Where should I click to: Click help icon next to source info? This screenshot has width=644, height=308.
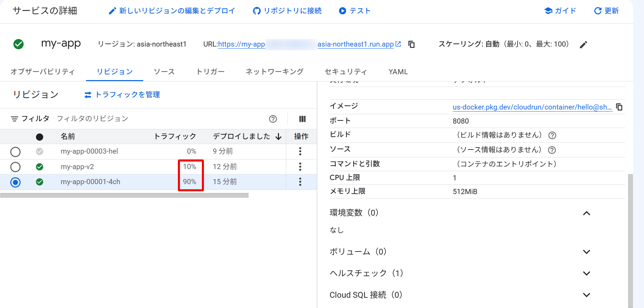click(552, 150)
